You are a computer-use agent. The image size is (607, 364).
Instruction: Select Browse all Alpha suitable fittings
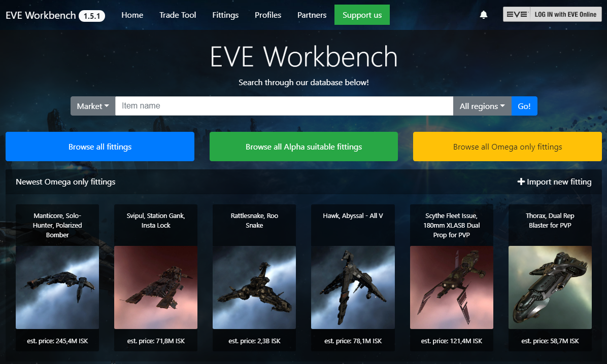click(x=304, y=147)
